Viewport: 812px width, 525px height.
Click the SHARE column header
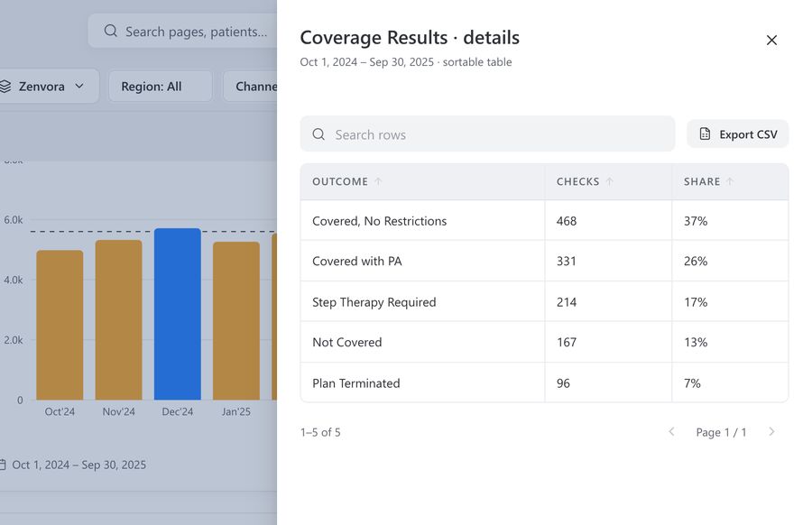tap(730, 181)
